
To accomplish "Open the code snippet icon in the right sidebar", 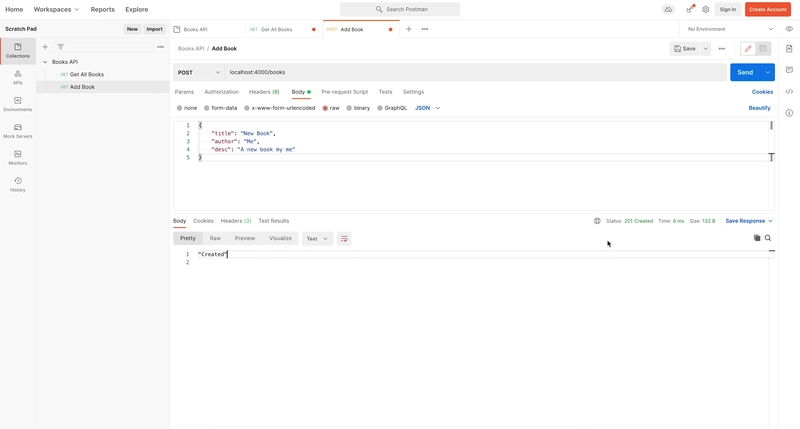I will click(789, 92).
